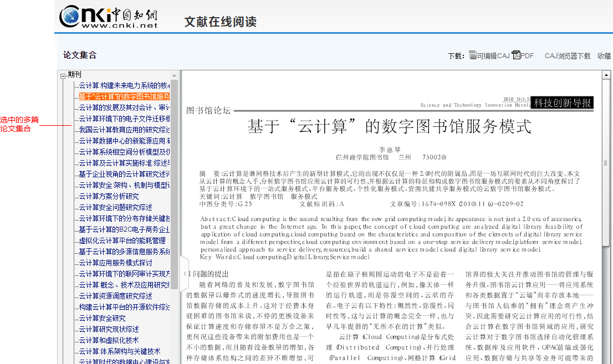Open 云计算研究现状综述 article
Viewport: 613px width, 364px height.
[x=109, y=329]
